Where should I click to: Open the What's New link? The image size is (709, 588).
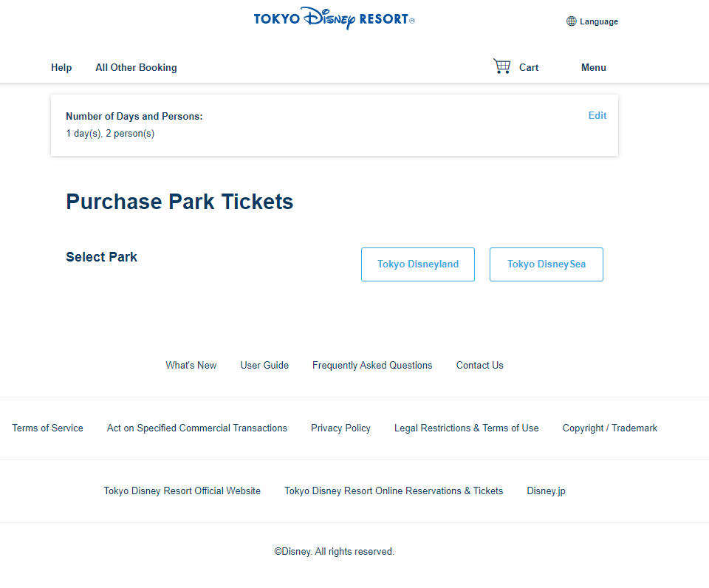point(191,365)
